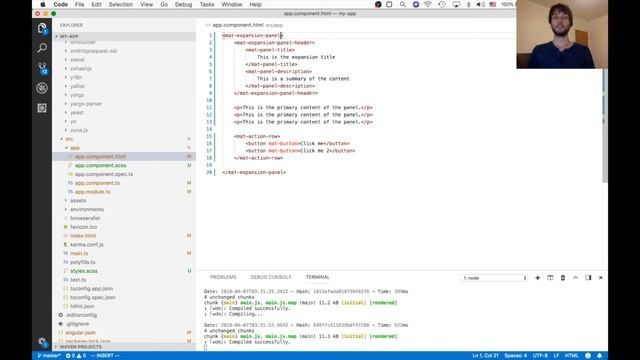The height and width of the screenshot is (360, 640).
Task: Split the terminal panel
Action: click(x=550, y=278)
